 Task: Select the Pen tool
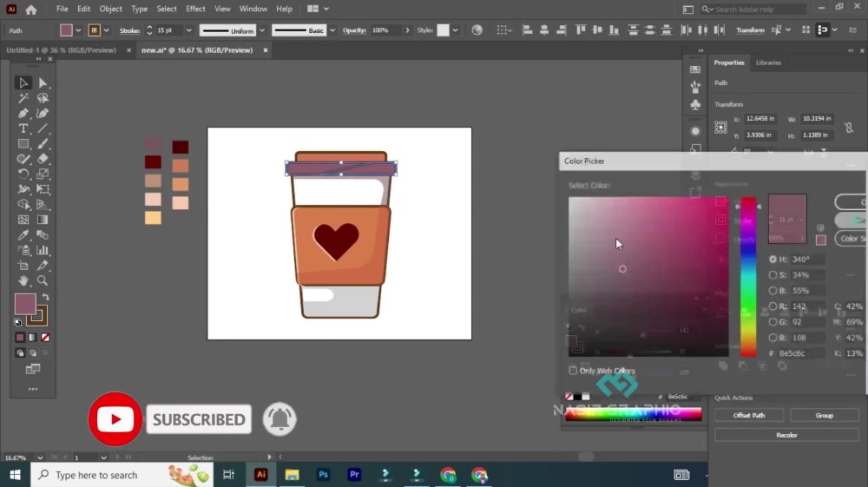tap(23, 114)
